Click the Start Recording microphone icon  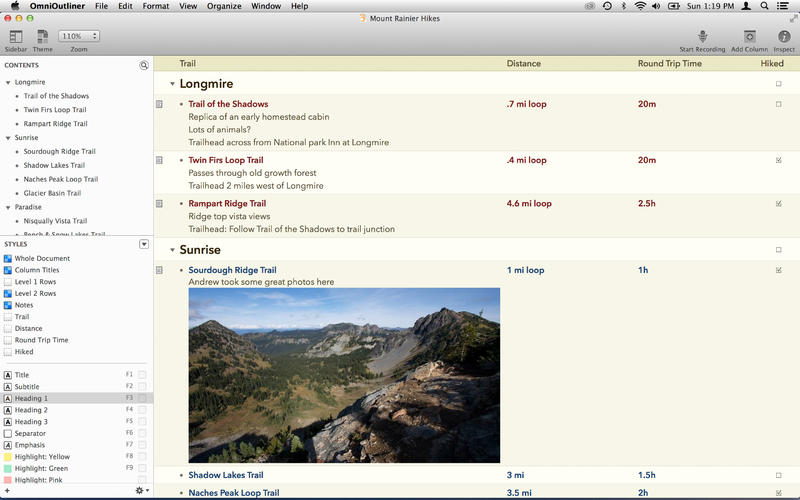pyautogui.click(x=702, y=36)
